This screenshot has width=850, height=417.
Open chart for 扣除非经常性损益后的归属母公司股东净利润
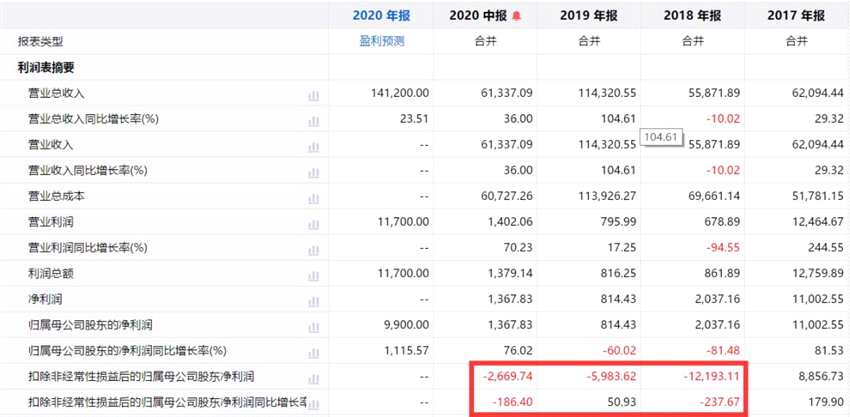(x=313, y=377)
